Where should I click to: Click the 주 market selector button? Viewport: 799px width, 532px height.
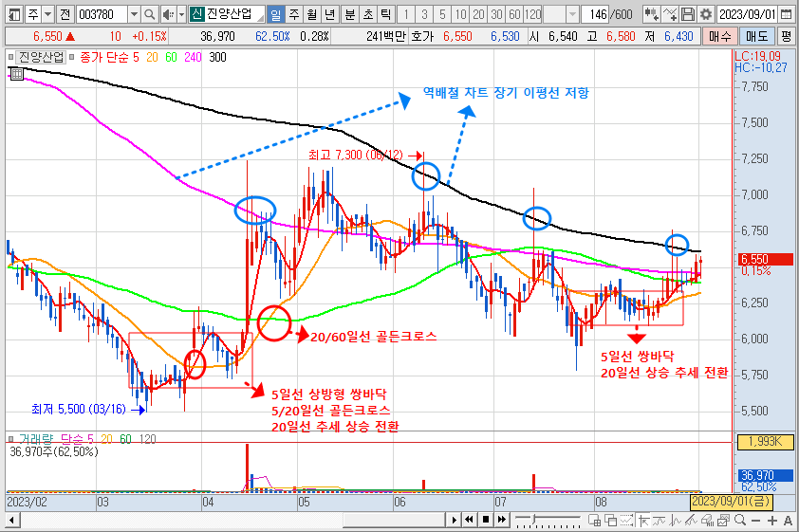click(33, 14)
